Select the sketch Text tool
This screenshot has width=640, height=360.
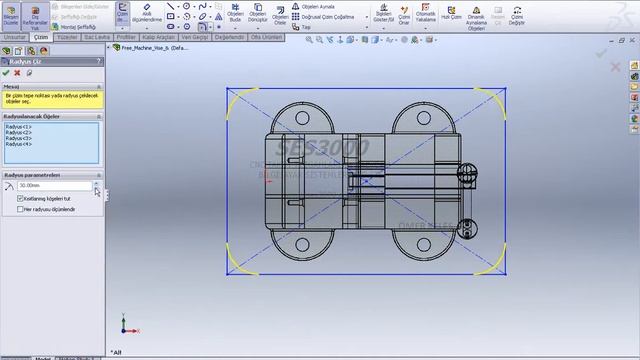pos(219,16)
